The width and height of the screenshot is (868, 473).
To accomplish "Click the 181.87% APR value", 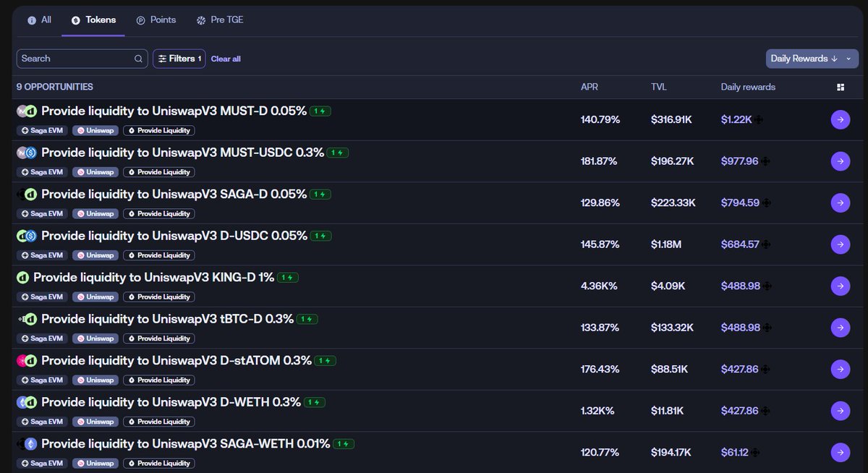I will coord(599,161).
